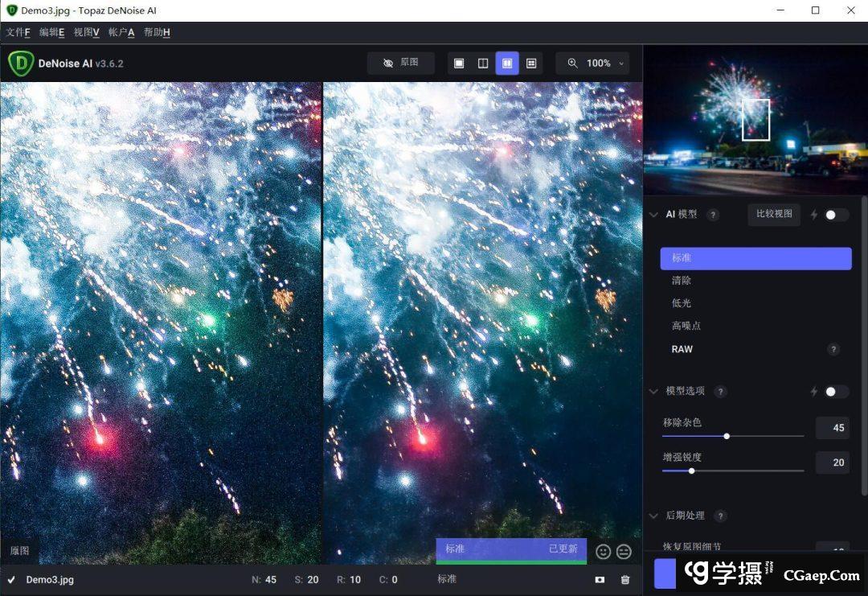
Task: Select the side-by-side view icon
Action: 507,64
